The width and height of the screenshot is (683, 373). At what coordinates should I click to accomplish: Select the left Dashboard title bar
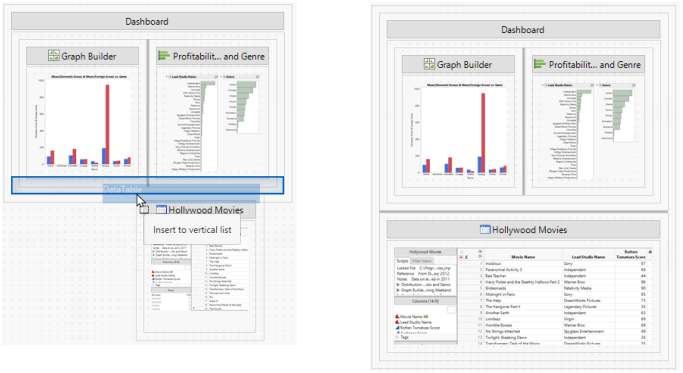coord(147,21)
